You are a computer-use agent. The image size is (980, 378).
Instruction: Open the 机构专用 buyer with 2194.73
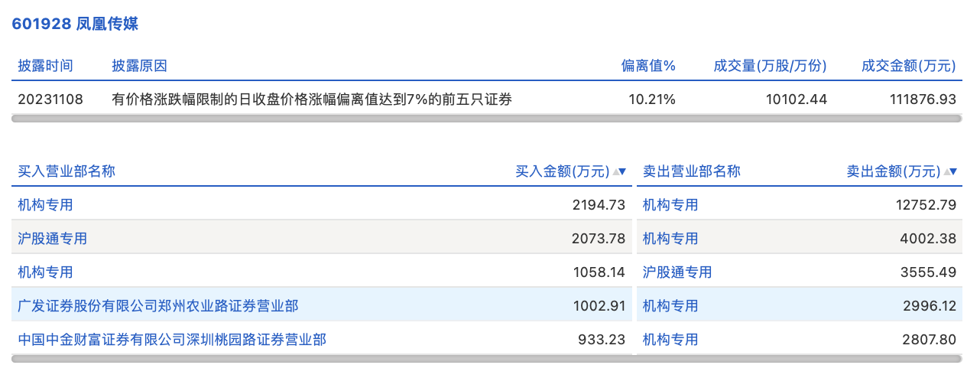46,205
